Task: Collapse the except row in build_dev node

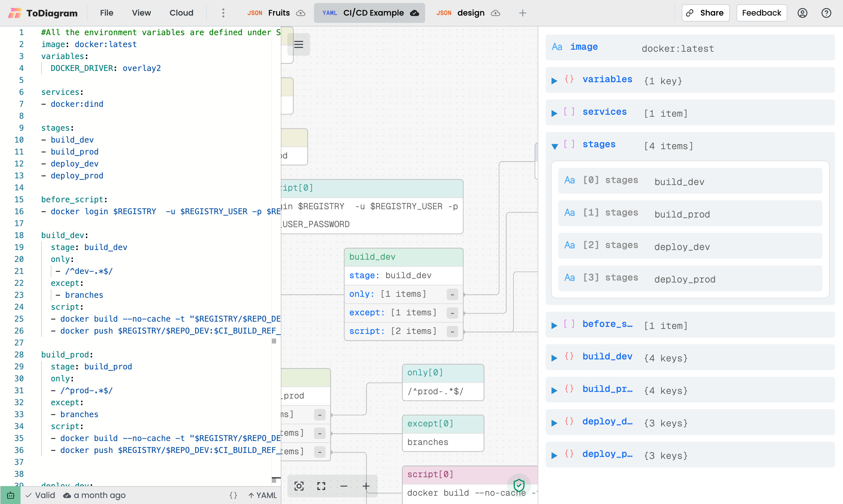Action: [x=452, y=313]
